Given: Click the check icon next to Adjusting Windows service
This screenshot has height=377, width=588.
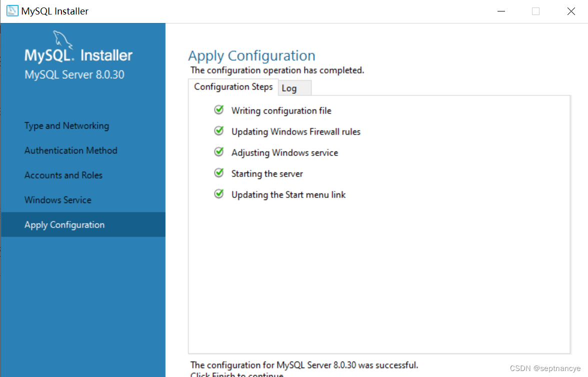Looking at the screenshot, I should point(218,151).
